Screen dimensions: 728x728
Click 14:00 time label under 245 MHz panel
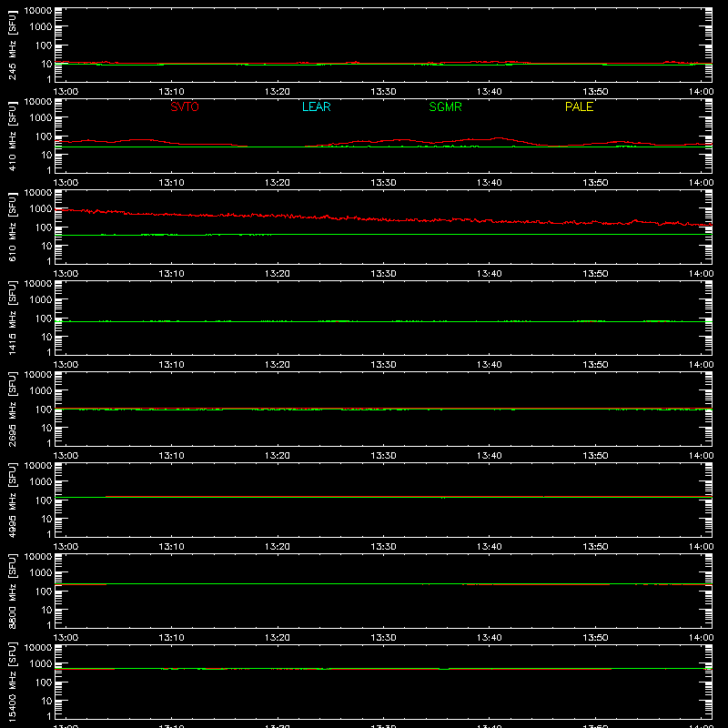[x=701, y=92]
